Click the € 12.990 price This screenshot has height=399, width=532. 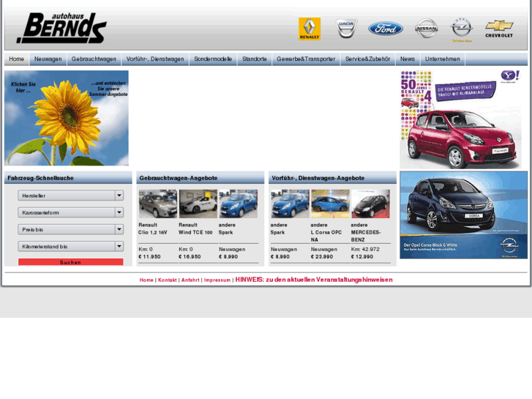point(362,257)
